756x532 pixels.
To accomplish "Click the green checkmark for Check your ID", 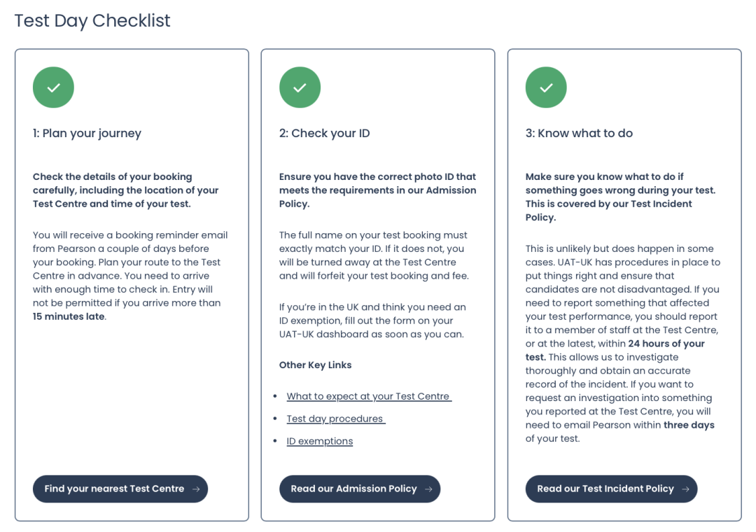I will [300, 87].
